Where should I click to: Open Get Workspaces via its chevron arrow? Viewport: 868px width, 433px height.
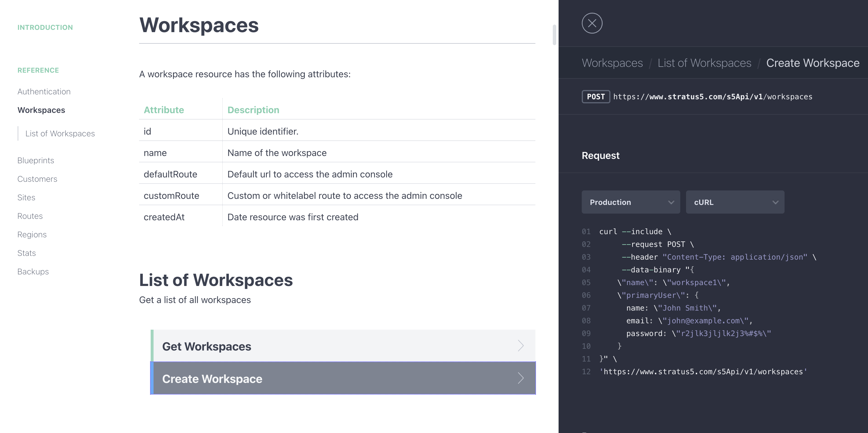[x=521, y=346]
